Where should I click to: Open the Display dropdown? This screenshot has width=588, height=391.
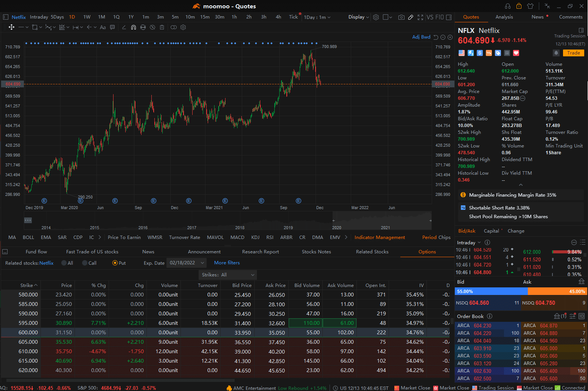tap(358, 17)
